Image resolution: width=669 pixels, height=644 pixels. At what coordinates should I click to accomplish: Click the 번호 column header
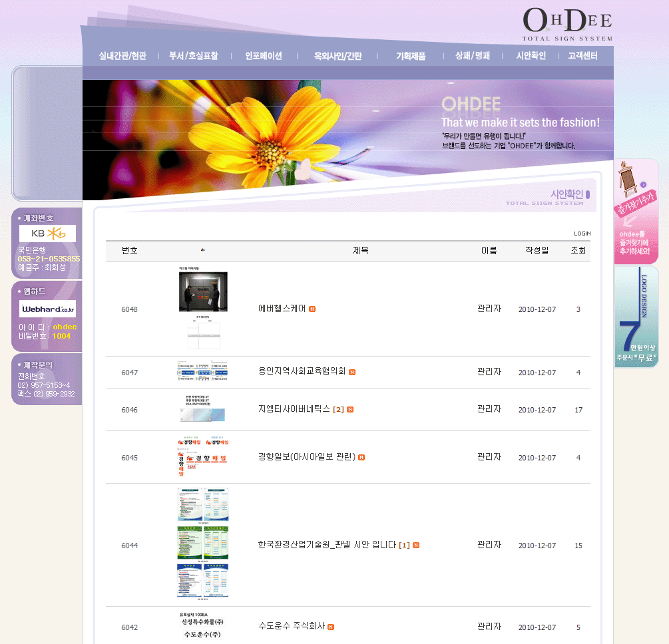click(x=130, y=250)
